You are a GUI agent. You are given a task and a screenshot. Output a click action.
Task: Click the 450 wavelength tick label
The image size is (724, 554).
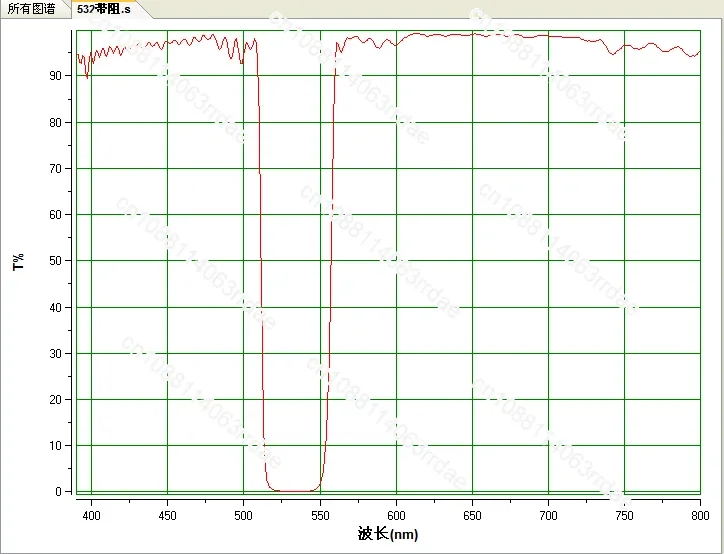pyautogui.click(x=167, y=516)
